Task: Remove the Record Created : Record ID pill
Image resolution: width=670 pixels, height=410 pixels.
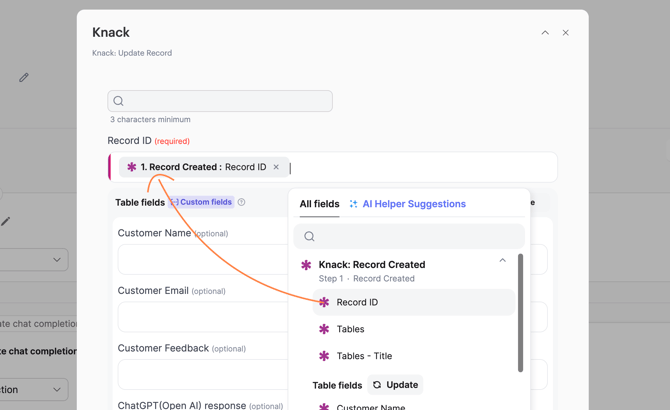Action: 277,167
